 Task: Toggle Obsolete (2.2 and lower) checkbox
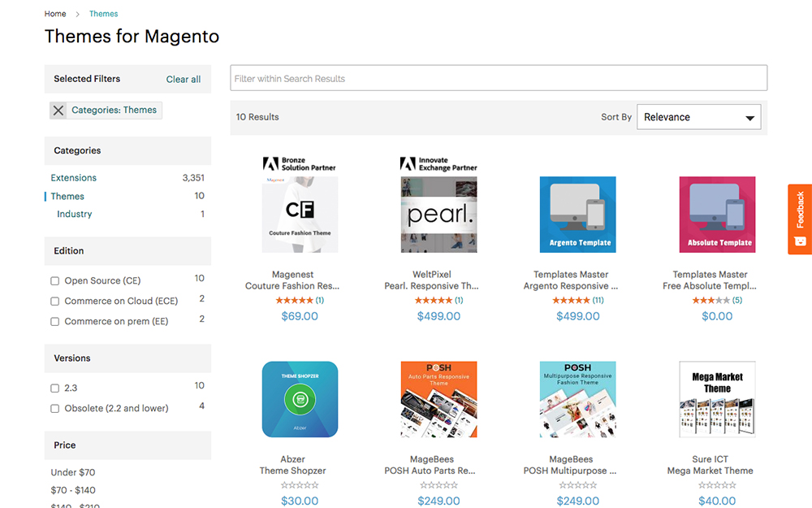[55, 409]
